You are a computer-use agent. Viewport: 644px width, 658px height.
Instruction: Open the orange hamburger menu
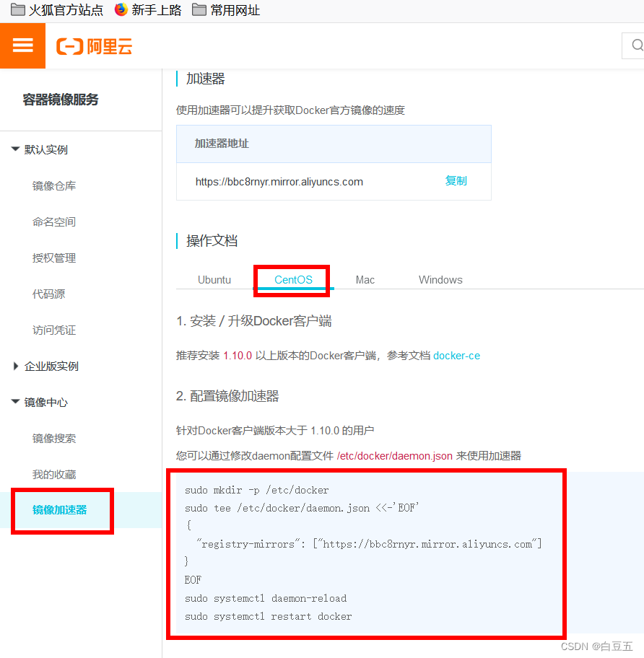click(22, 45)
